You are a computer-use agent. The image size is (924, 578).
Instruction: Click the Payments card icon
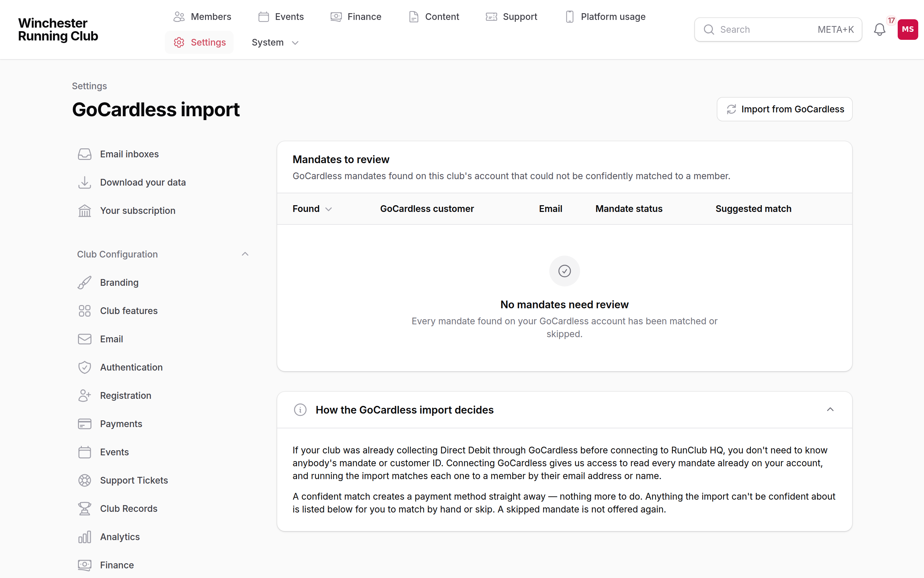coord(85,424)
